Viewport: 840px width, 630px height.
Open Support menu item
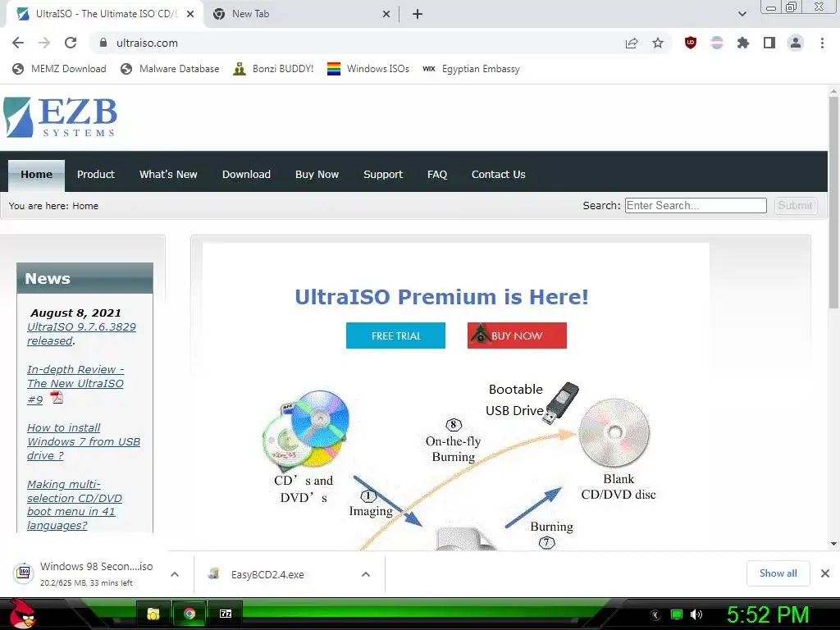(383, 175)
